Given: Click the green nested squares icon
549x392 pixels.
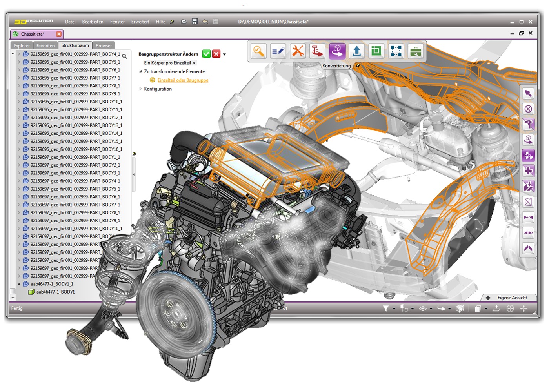Looking at the screenshot, I should [376, 51].
